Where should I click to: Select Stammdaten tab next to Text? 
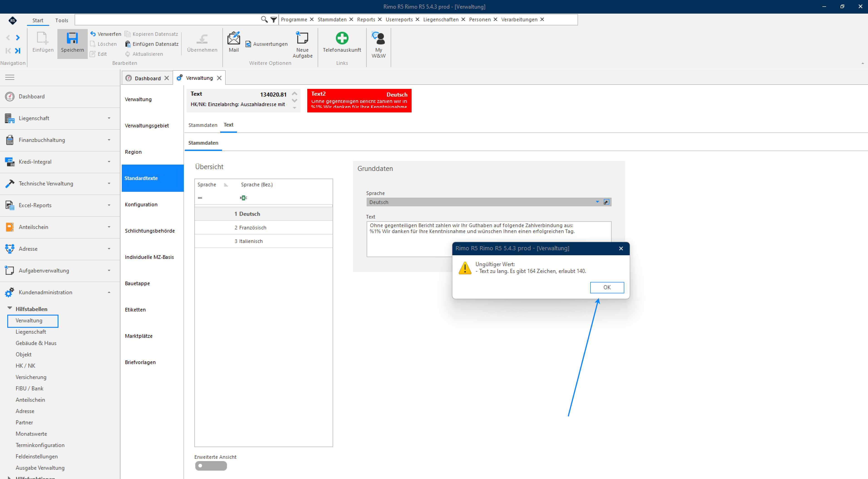coord(202,125)
